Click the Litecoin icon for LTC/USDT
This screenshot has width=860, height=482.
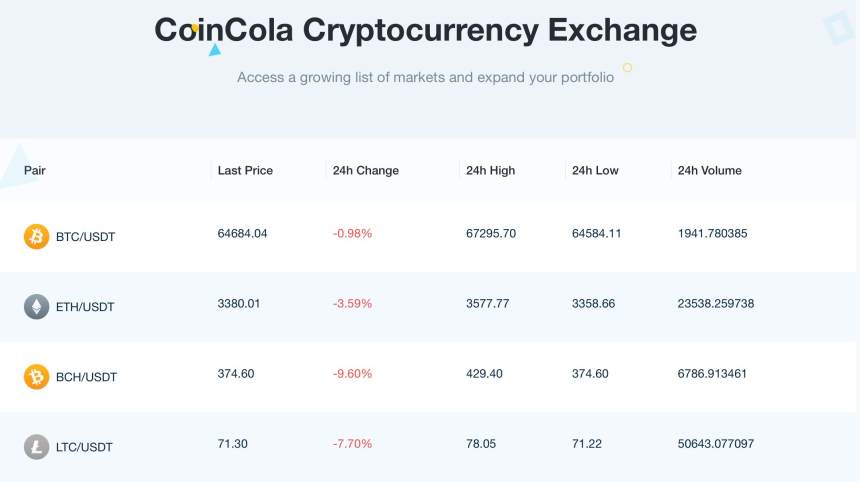(x=36, y=447)
